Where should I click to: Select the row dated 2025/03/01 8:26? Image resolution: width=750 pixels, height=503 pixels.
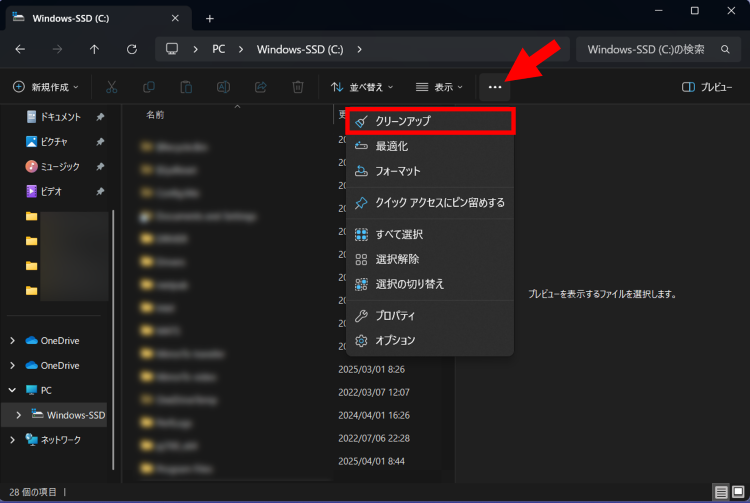pyautogui.click(x=287, y=369)
